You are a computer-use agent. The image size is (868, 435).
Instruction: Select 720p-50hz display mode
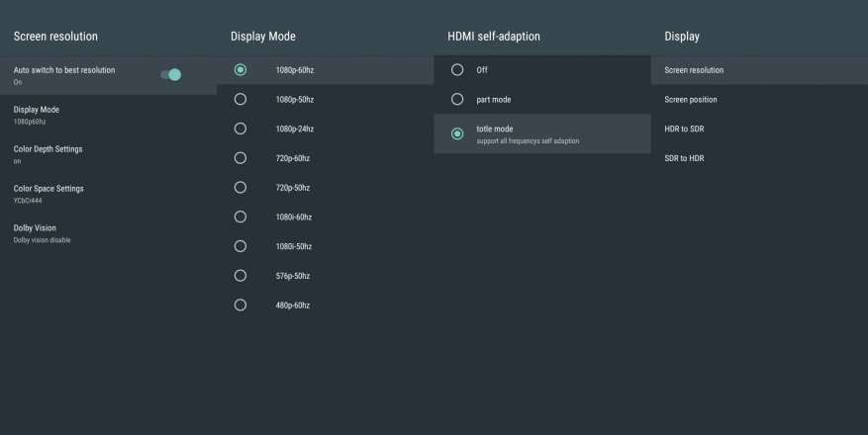241,187
